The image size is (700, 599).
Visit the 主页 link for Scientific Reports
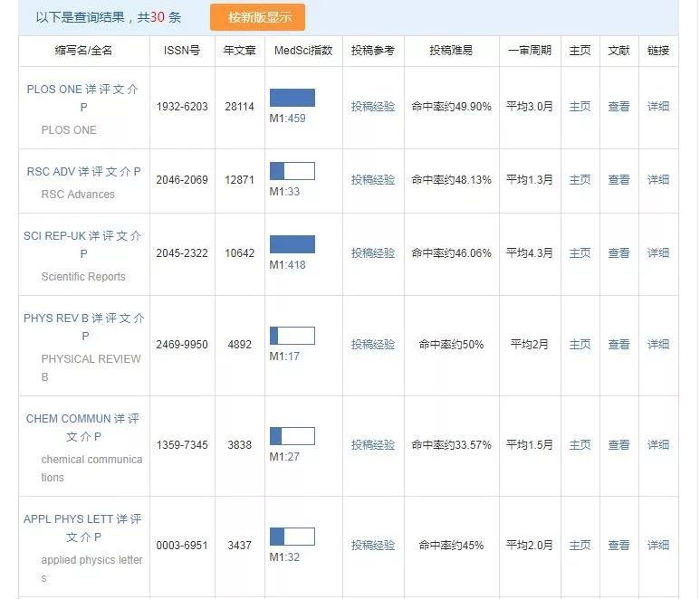[580, 252]
